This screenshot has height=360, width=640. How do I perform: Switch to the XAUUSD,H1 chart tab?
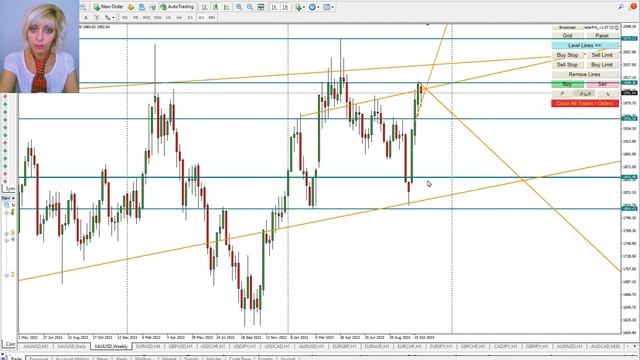[x=36, y=346]
